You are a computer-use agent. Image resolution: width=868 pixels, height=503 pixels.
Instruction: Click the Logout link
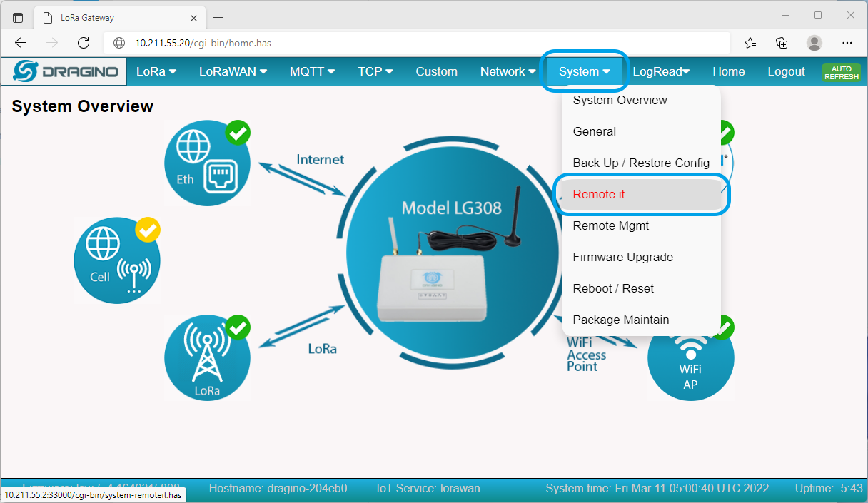pyautogui.click(x=786, y=71)
